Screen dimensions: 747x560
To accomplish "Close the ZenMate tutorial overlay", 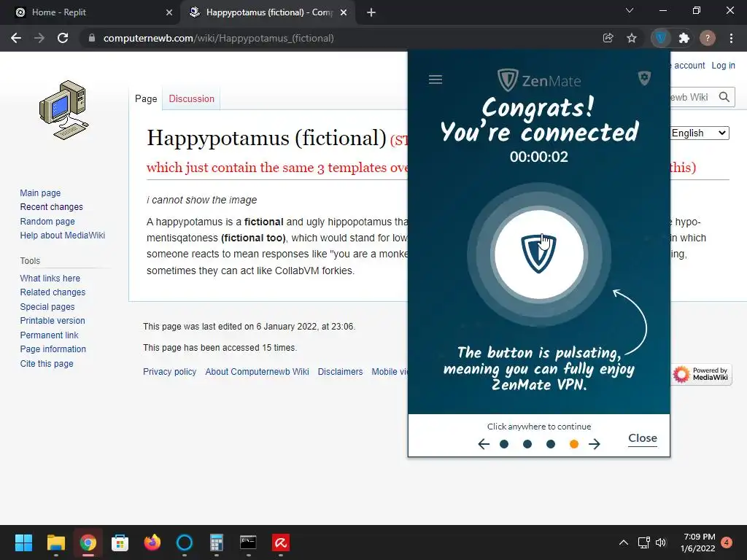I will tap(642, 438).
